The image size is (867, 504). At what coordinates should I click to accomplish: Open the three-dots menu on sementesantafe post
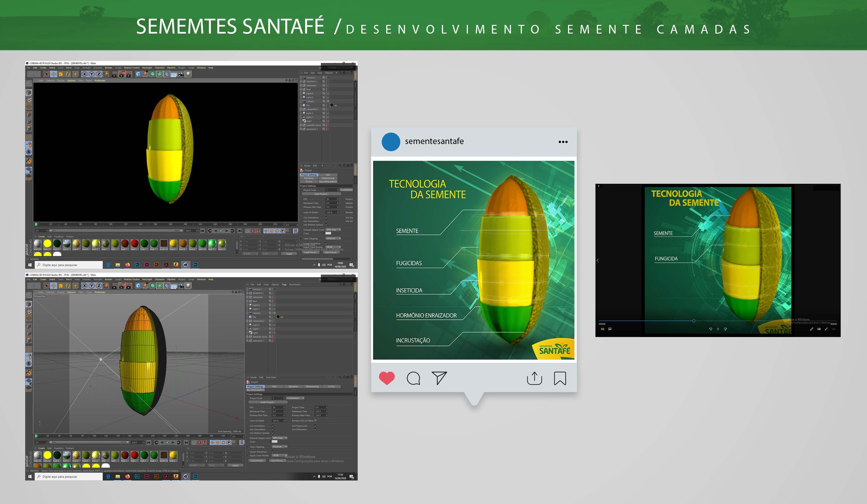(563, 142)
